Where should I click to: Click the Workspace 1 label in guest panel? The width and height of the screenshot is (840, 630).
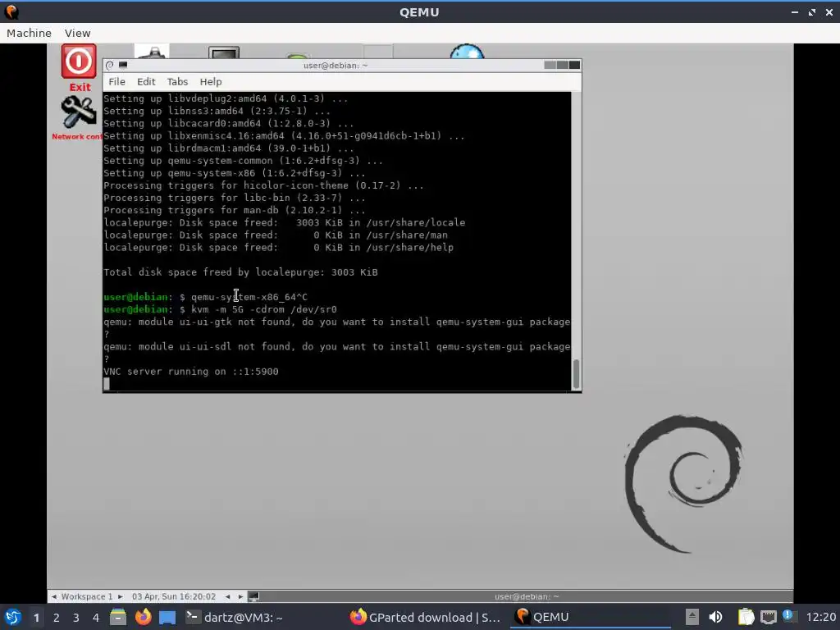pos(87,596)
